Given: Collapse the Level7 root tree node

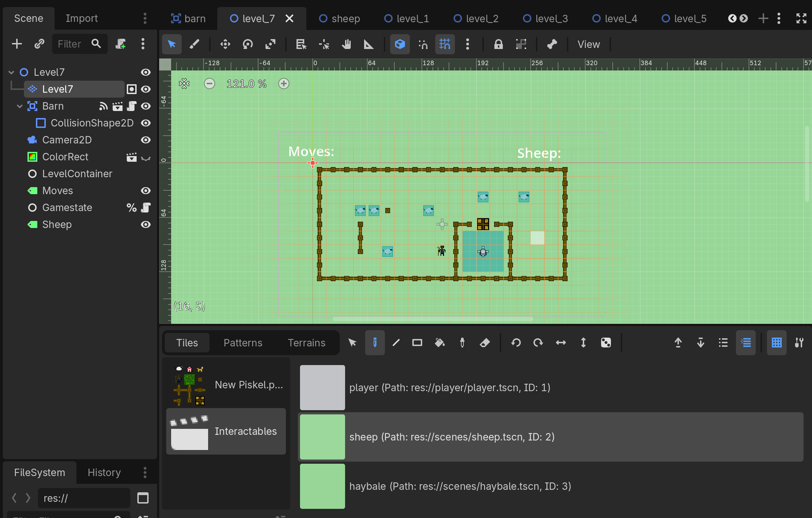Looking at the screenshot, I should pos(11,72).
